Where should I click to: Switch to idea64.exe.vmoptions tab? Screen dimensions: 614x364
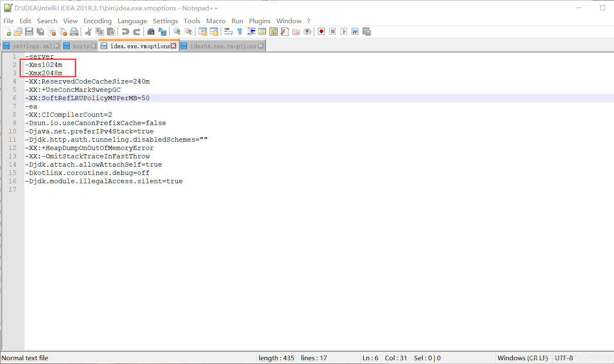coord(223,46)
